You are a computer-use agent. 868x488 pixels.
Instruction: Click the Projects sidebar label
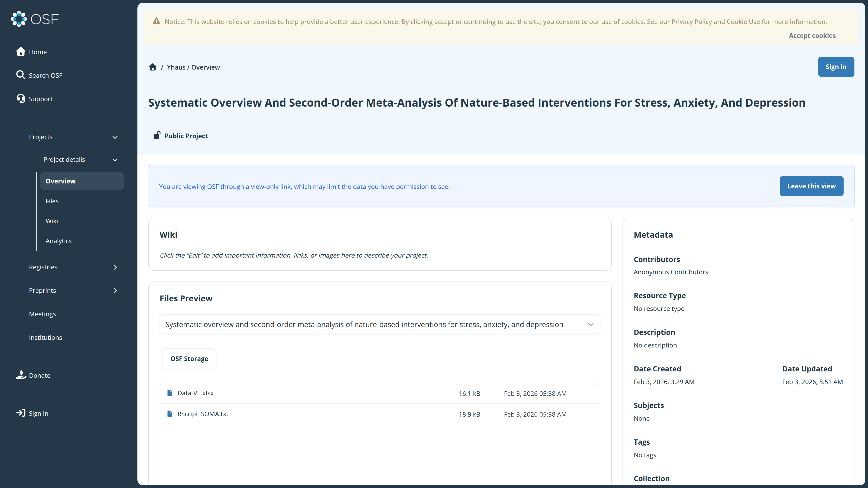coord(41,137)
